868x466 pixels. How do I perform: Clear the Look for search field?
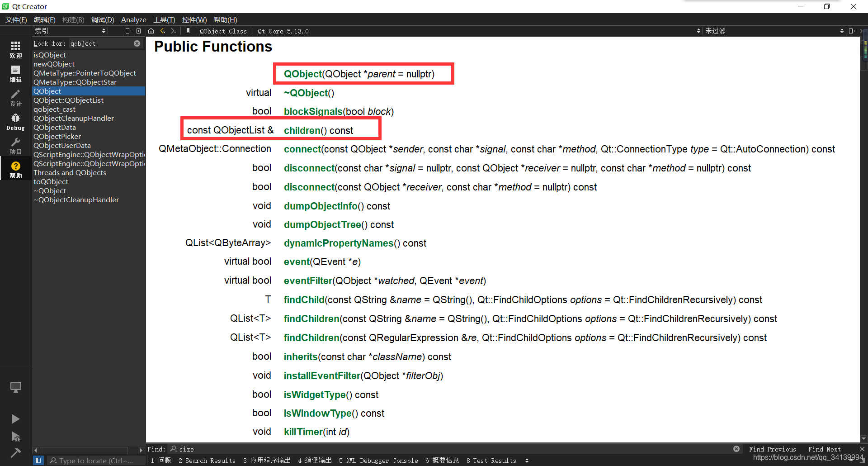tap(137, 43)
